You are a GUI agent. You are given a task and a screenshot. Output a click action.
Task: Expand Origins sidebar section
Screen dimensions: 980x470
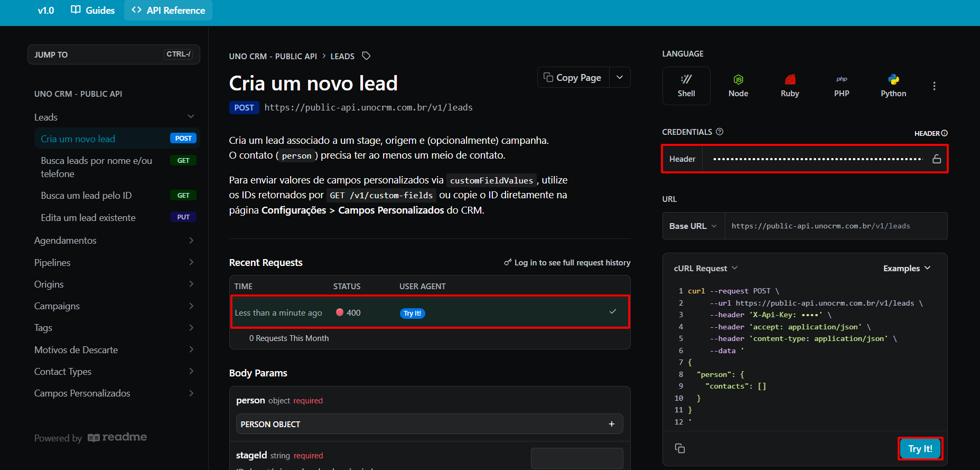click(x=191, y=284)
